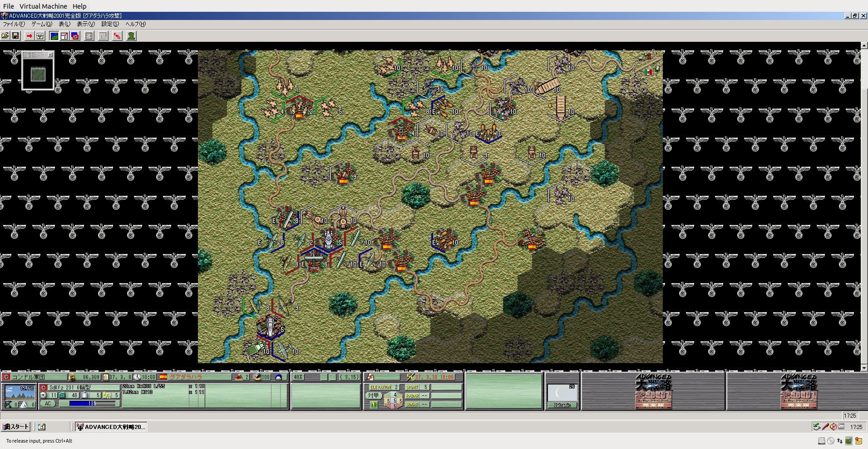Click the toolbar icon right of the red arrow

pyautogui.click(x=40, y=36)
